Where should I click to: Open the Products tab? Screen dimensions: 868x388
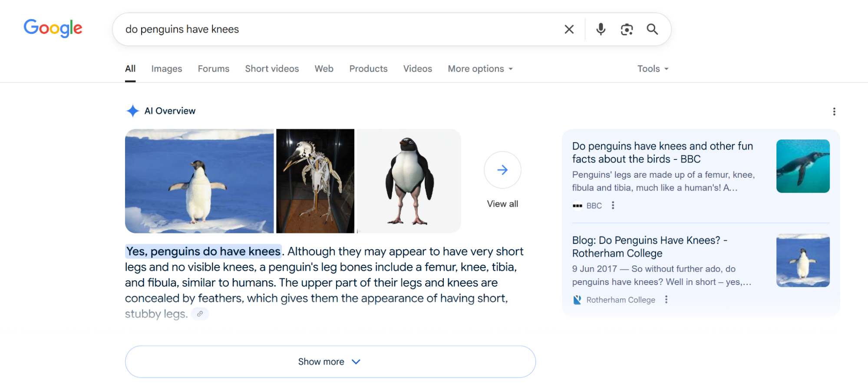(368, 69)
